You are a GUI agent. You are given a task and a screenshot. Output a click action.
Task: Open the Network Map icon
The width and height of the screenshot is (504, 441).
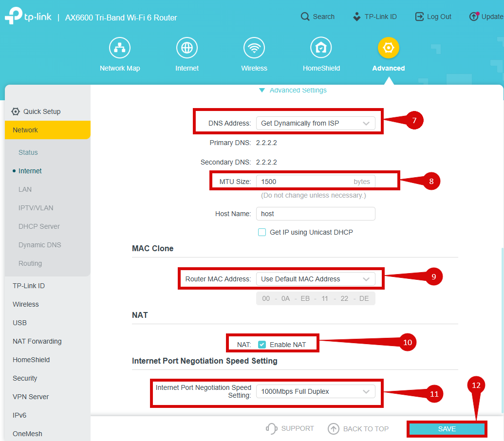(119, 48)
